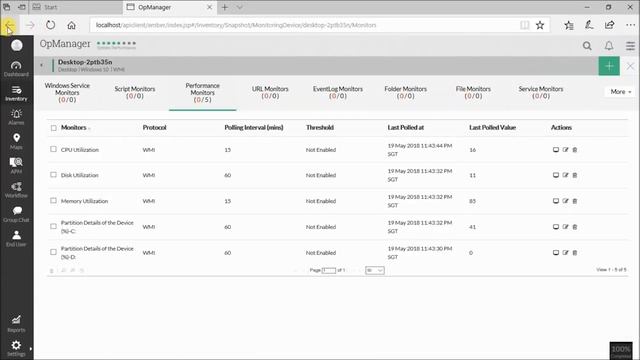Switch to Script Monitors tab
This screenshot has height=360, width=640.
(135, 92)
